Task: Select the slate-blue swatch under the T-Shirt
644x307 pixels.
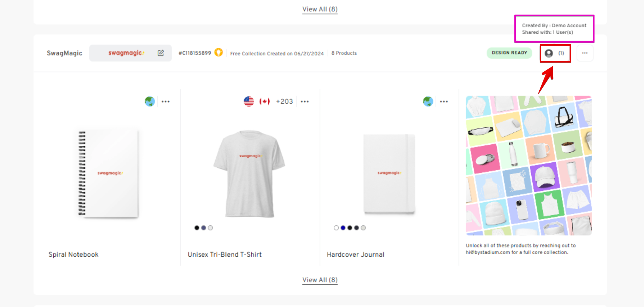Action: click(204, 228)
